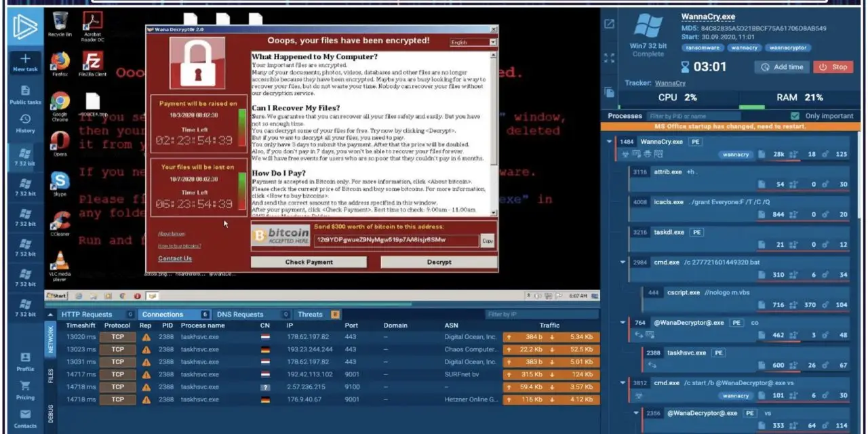Select the VLC media player icon
This screenshot has height=434, width=868.
(60, 266)
